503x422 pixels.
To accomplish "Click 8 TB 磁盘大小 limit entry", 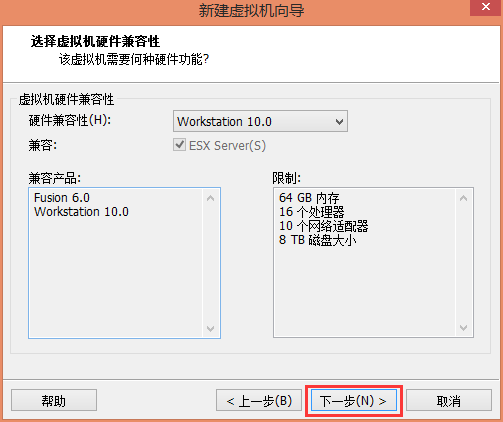I will 318,240.
